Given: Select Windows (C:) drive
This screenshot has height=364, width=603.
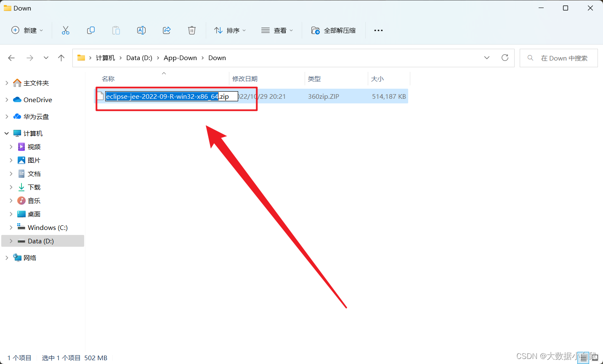Looking at the screenshot, I should click(x=48, y=228).
